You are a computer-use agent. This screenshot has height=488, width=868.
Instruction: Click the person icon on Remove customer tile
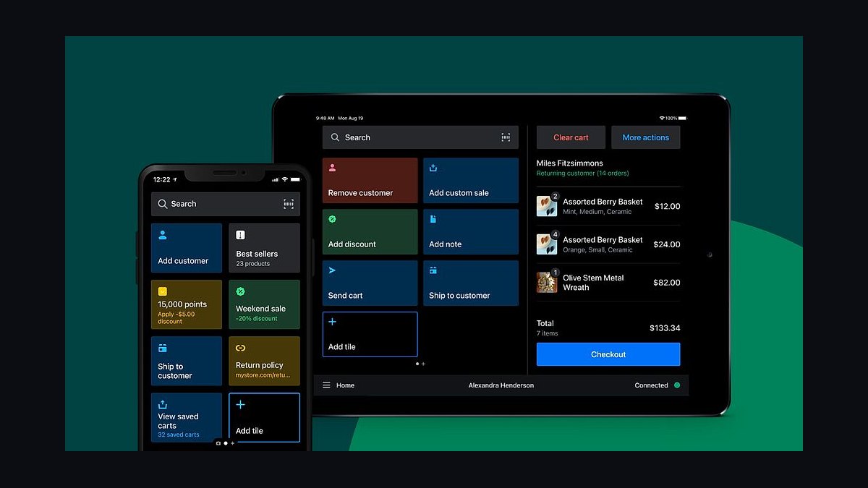[x=332, y=168]
